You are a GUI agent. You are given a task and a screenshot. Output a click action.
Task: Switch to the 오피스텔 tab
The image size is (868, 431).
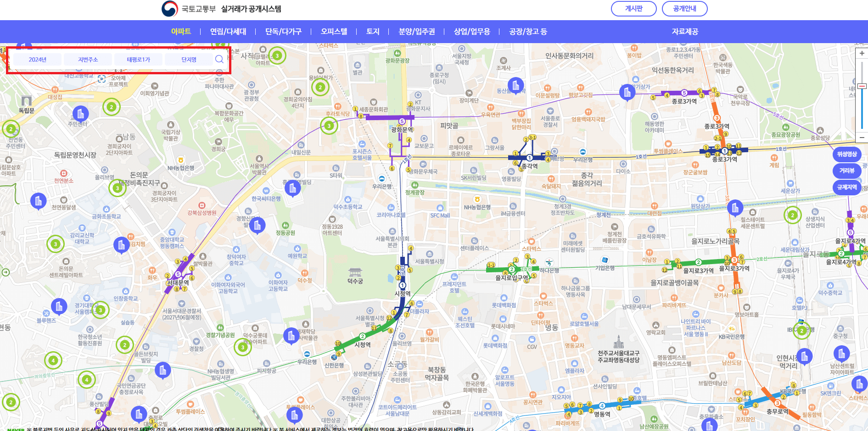pos(334,32)
